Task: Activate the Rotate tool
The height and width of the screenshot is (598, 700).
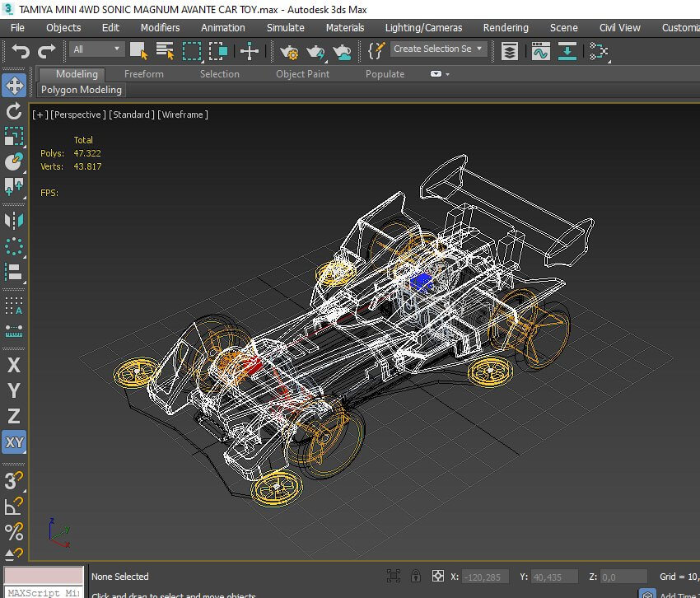Action: pos(14,111)
